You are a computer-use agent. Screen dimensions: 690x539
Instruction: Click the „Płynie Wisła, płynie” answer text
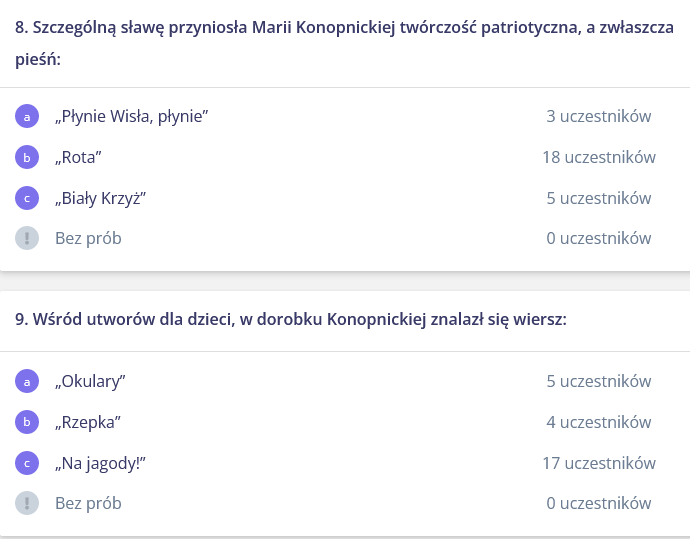pyautogui.click(x=131, y=117)
